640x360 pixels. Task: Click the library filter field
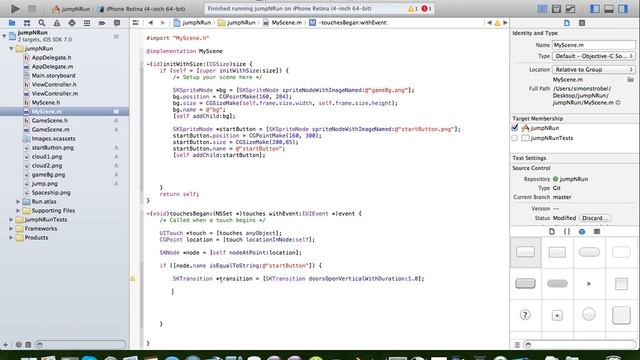tap(580, 345)
